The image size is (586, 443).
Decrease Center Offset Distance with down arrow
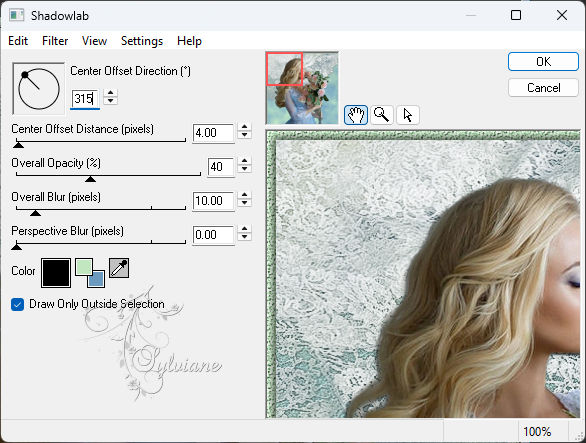click(244, 135)
